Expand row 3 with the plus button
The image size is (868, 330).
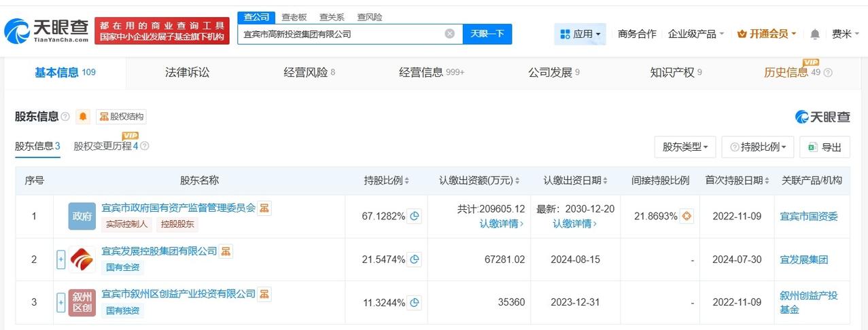60,302
